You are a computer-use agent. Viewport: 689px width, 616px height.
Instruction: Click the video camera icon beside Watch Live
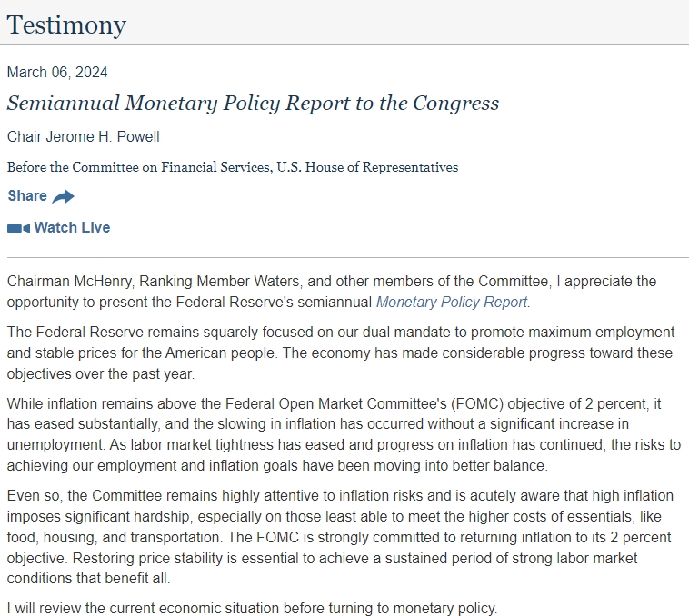tap(18, 228)
